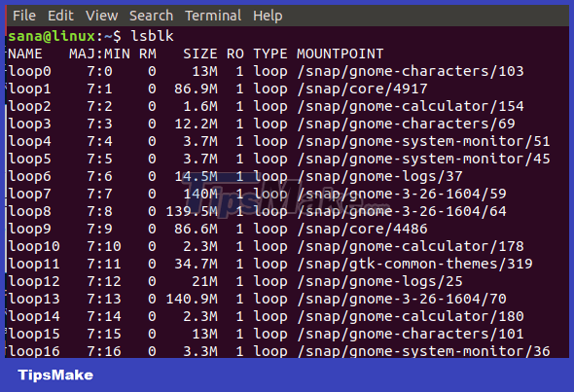Click the RM column header
Image resolution: width=574 pixels, height=392 pixels.
tap(148, 53)
